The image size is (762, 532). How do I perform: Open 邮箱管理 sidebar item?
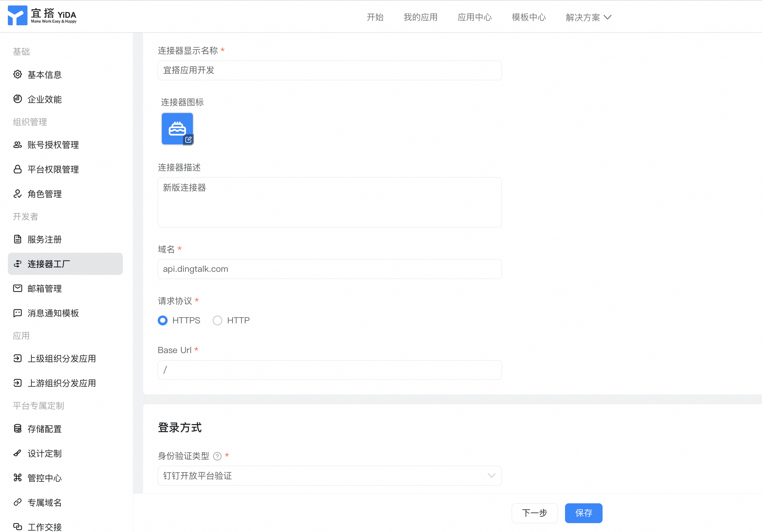coord(65,289)
